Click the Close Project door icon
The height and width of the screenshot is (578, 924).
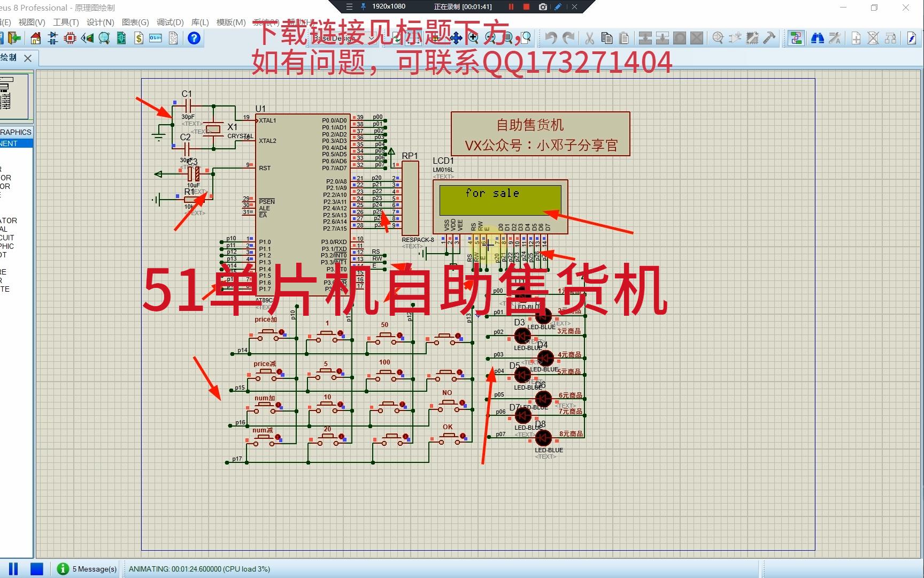point(14,38)
